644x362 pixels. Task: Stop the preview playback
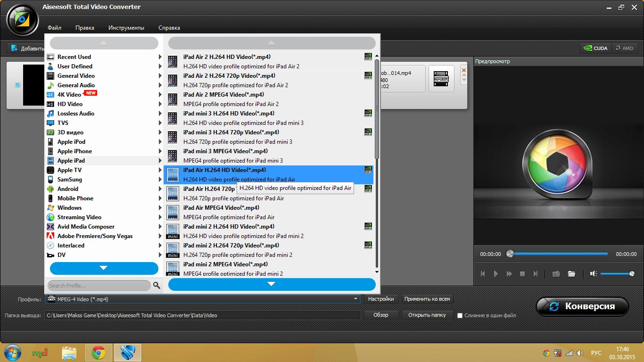coord(522,274)
